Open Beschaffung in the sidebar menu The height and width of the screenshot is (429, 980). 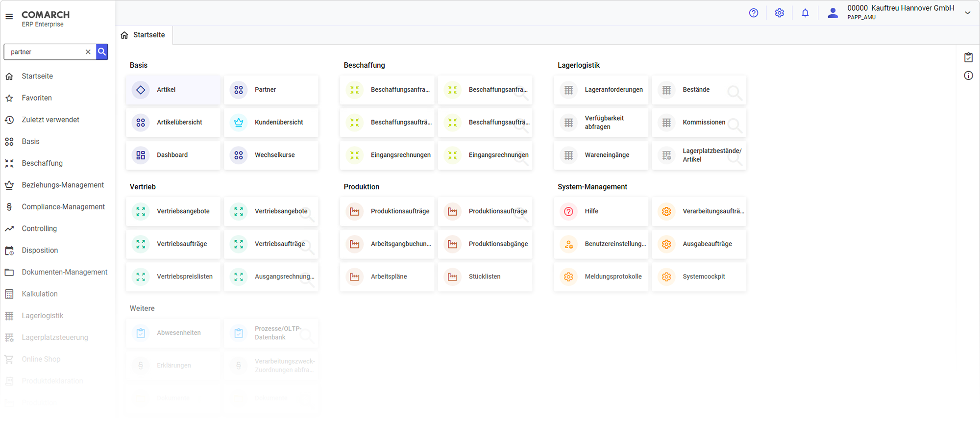[x=42, y=163]
